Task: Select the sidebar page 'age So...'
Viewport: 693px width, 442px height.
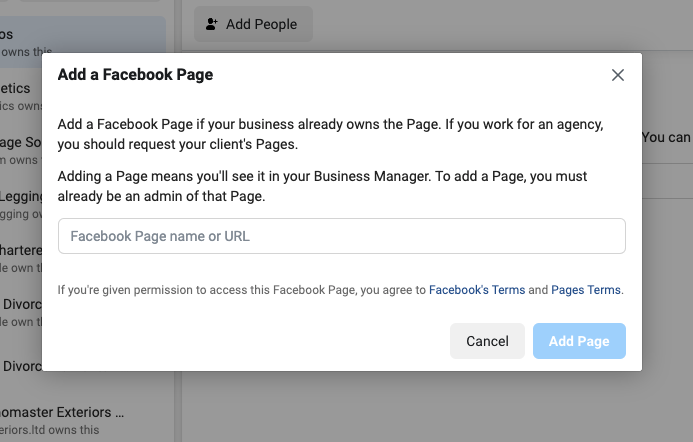Action: (20, 150)
